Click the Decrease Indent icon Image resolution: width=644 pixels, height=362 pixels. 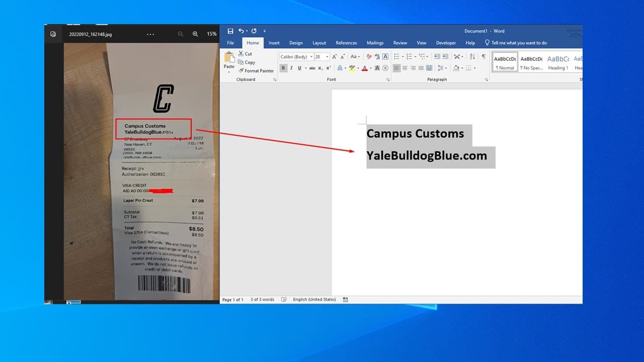437,57
